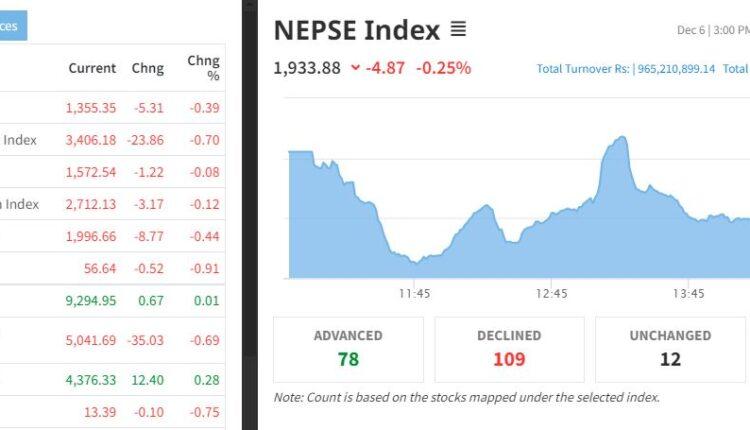Click the Chng column header
Image resolution: width=750 pixels, height=430 pixels.
tap(147, 68)
